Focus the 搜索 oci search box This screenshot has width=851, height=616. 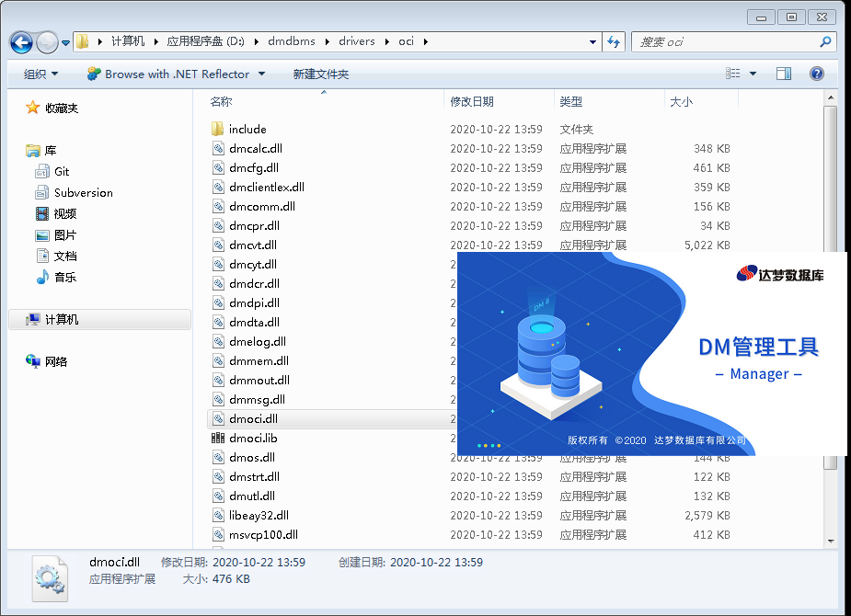pyautogui.click(x=725, y=41)
